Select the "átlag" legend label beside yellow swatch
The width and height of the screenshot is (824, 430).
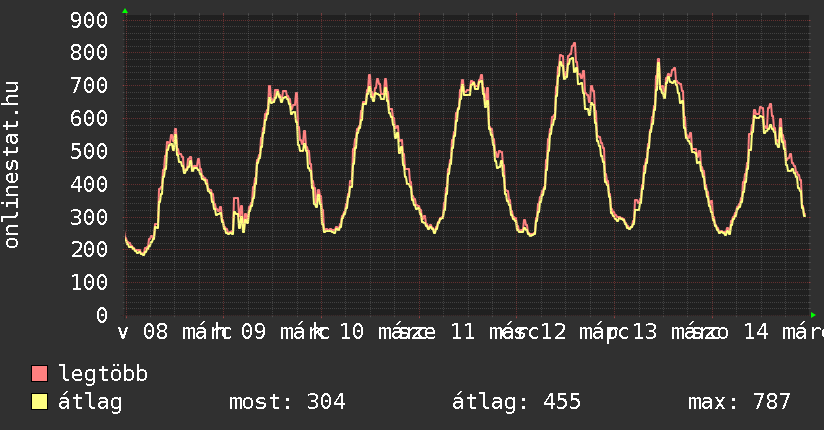pos(90,402)
